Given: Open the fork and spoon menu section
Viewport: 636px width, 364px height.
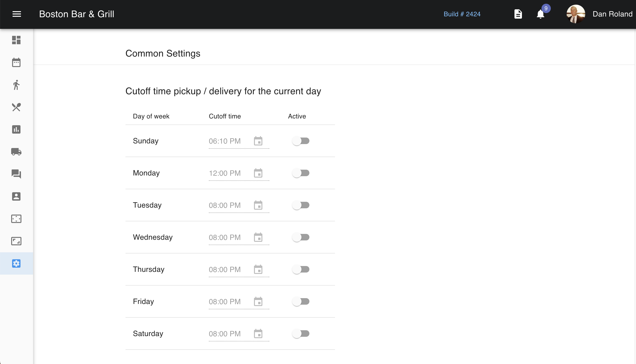Looking at the screenshot, I should (x=16, y=107).
